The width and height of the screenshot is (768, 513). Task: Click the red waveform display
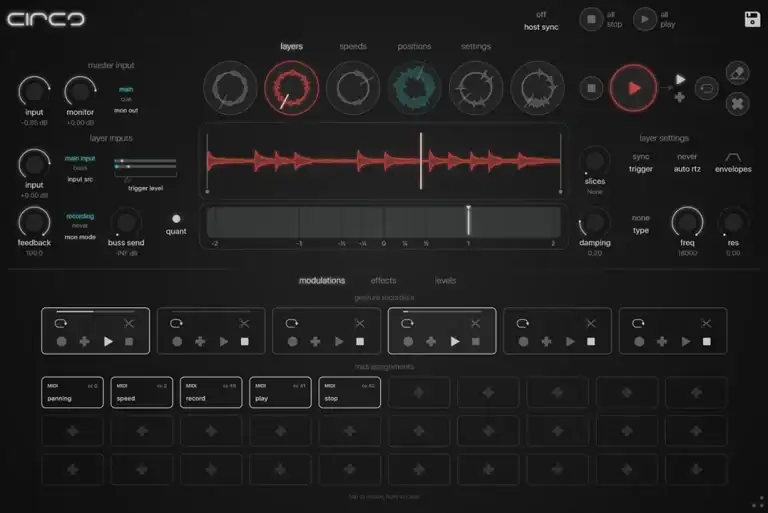click(x=384, y=161)
